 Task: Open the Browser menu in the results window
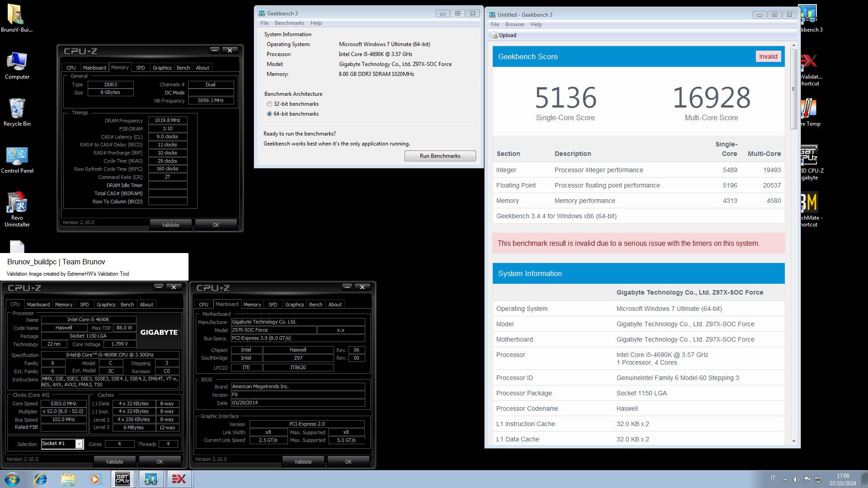515,24
